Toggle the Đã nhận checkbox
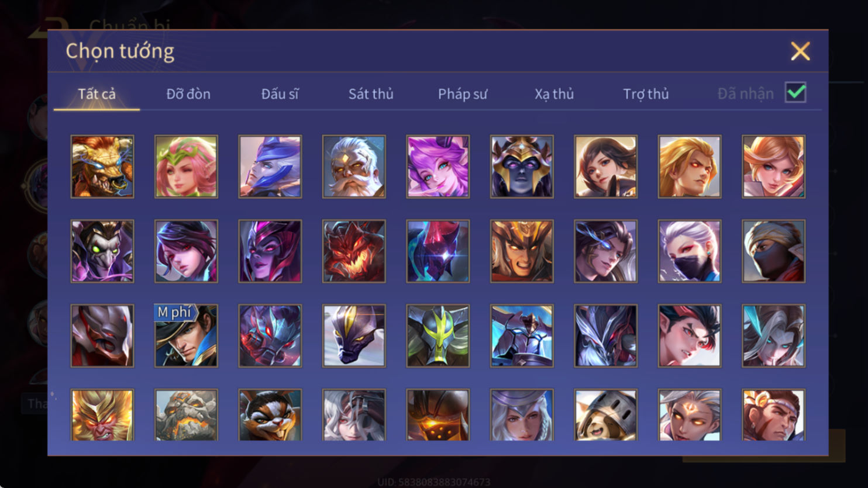 (795, 92)
